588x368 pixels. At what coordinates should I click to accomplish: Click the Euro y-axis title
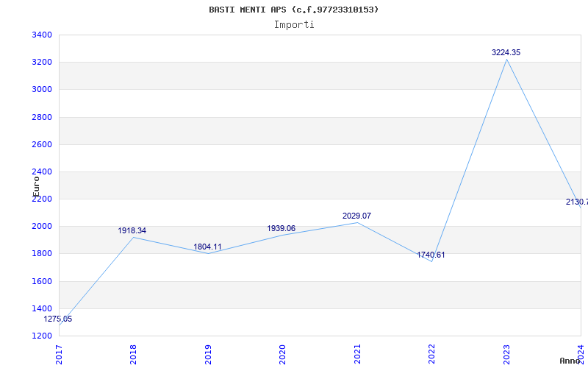36,185
